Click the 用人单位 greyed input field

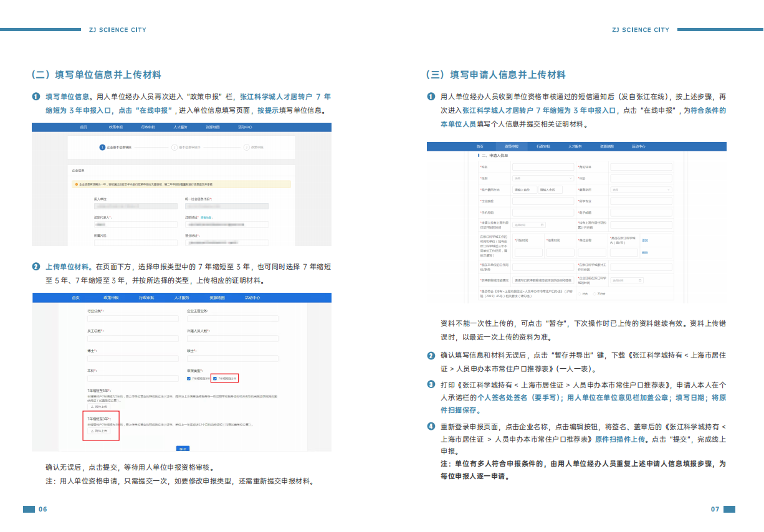(x=136, y=206)
